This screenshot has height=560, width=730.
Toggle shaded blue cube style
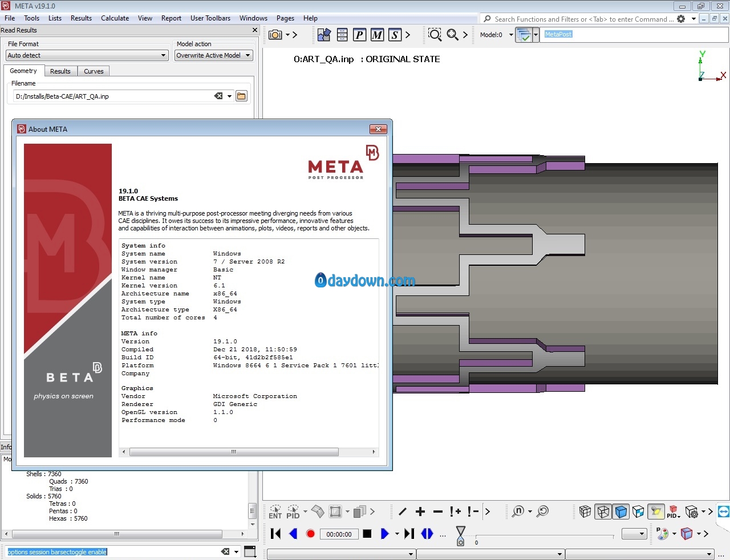pos(621,512)
